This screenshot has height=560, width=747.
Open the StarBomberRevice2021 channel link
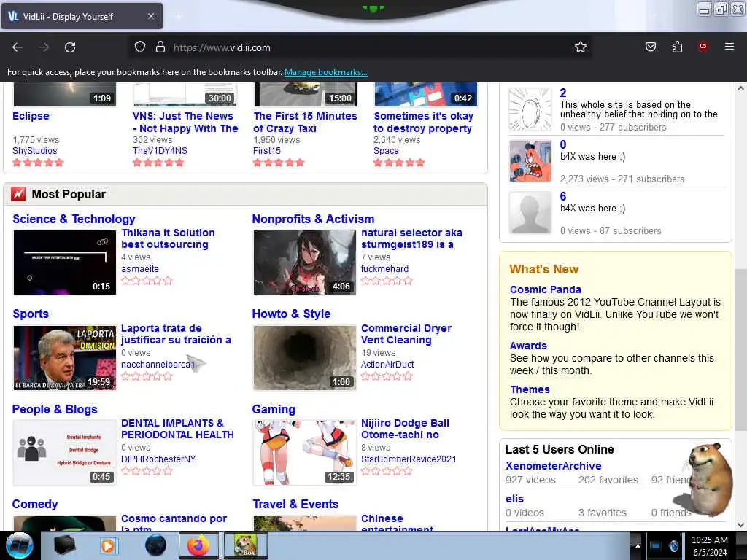[409, 459]
